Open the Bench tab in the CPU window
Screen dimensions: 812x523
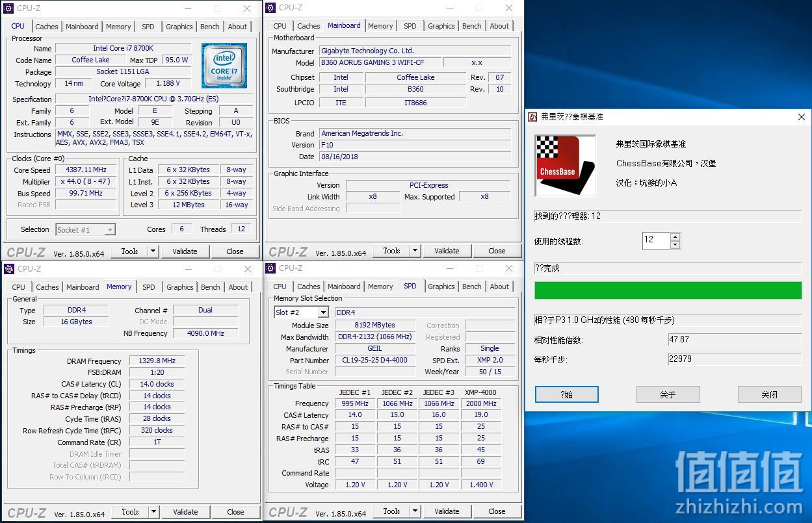tap(210, 27)
